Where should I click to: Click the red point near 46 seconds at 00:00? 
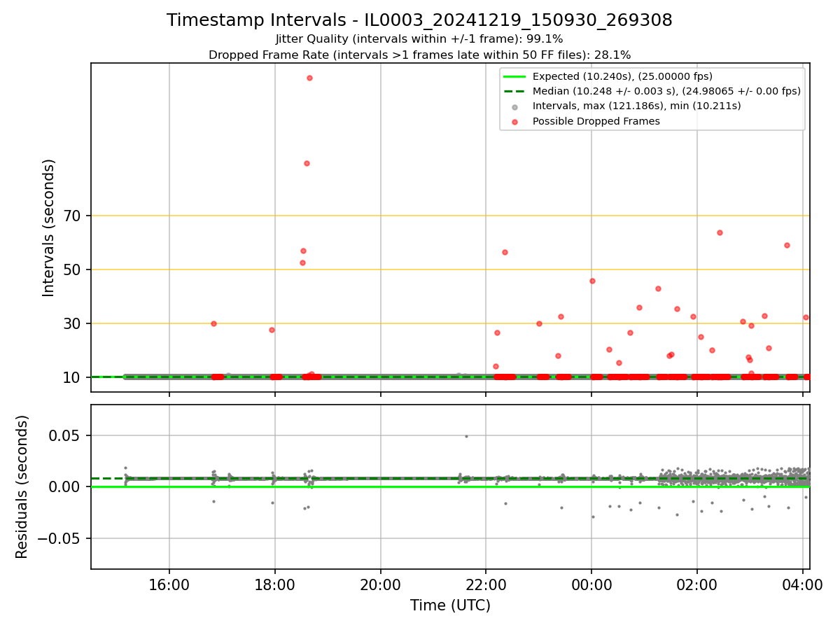[x=592, y=281]
